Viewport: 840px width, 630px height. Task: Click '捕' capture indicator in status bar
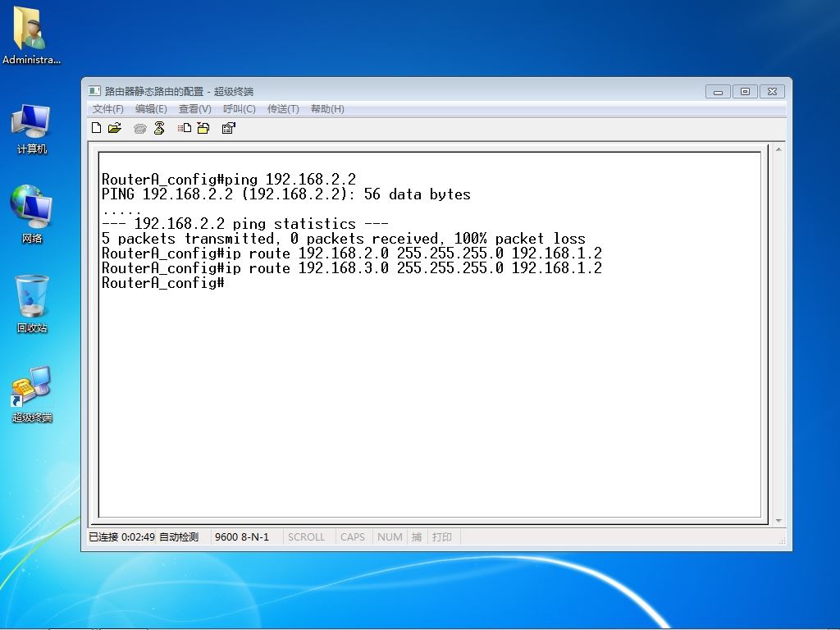tap(417, 536)
